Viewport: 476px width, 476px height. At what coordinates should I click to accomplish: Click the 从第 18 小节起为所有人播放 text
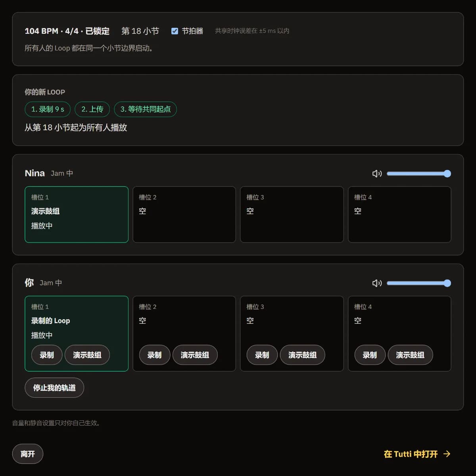(76, 127)
